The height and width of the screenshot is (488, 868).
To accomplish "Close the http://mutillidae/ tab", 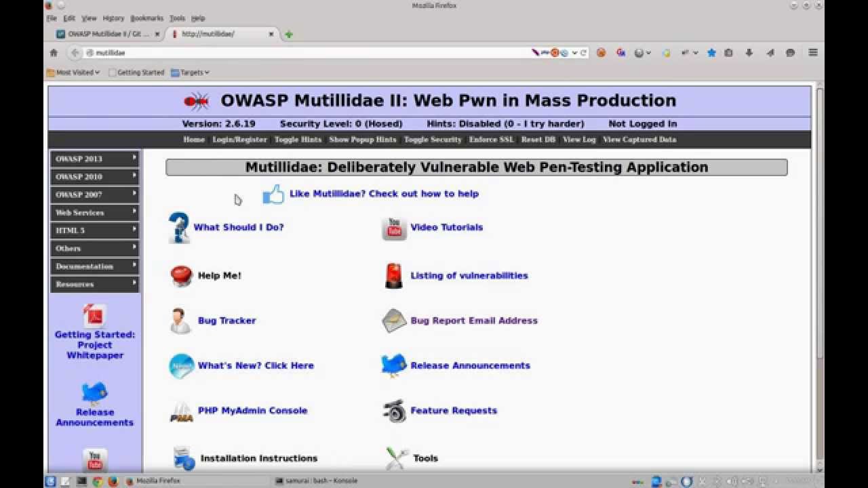I will [272, 34].
